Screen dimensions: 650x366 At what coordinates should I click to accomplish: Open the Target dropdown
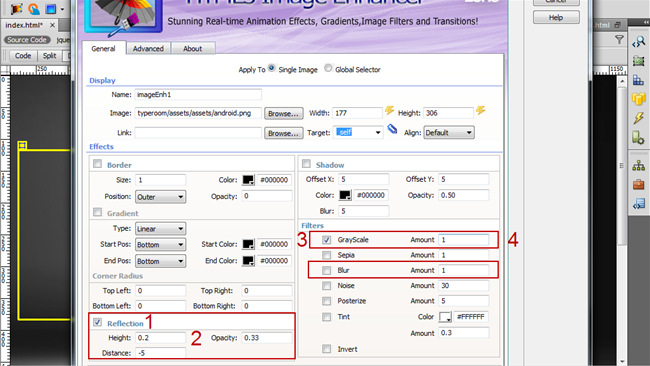pos(358,133)
